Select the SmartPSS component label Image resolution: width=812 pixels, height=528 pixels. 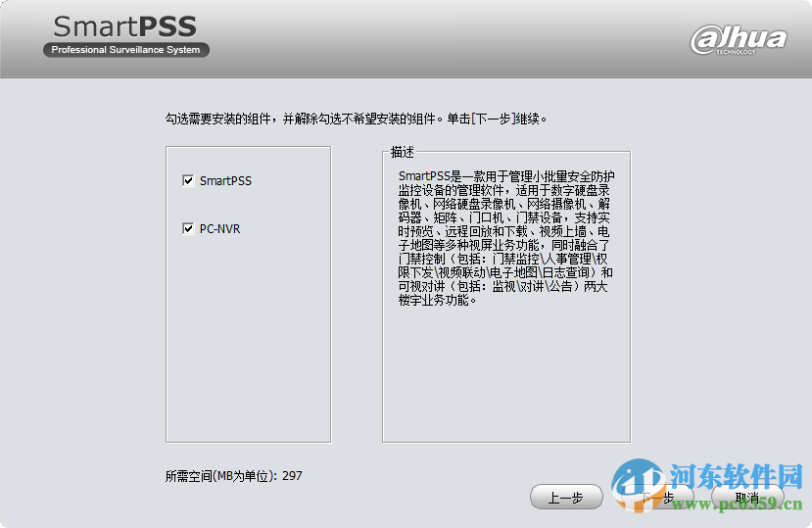pyautogui.click(x=225, y=181)
